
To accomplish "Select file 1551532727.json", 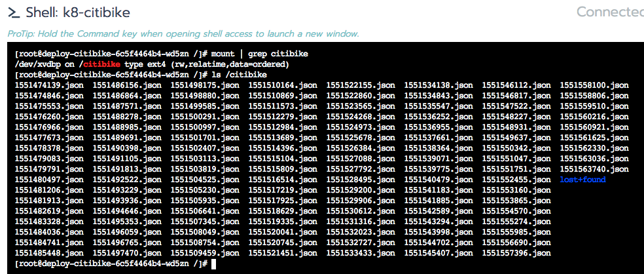I will (x=361, y=243).
